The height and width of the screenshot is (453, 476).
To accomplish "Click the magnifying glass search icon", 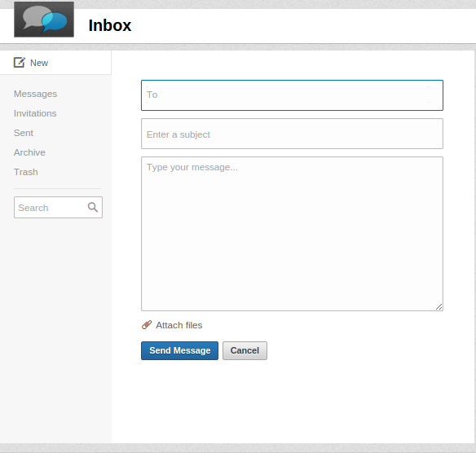I will click(x=93, y=207).
